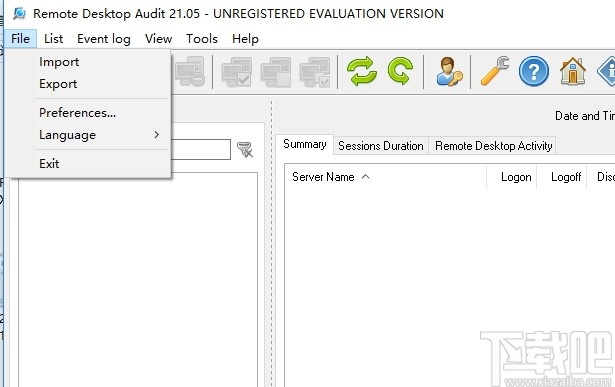This screenshot has width=615, height=387.
Task: Choose Export from the File menu
Action: pos(89,84)
